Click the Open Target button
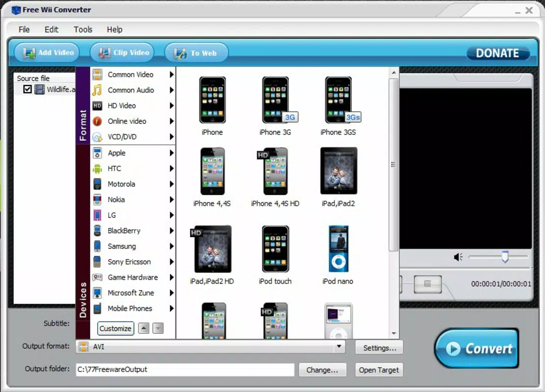The height and width of the screenshot is (392, 545). pos(379,370)
